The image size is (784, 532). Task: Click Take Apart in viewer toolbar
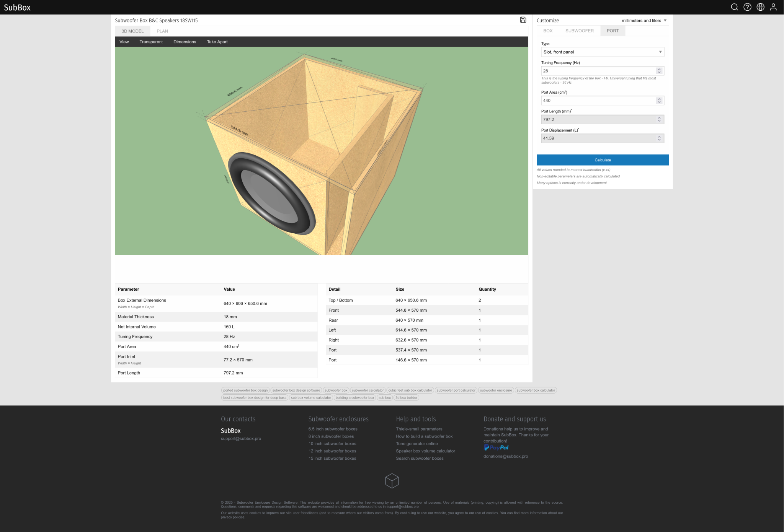(217, 42)
